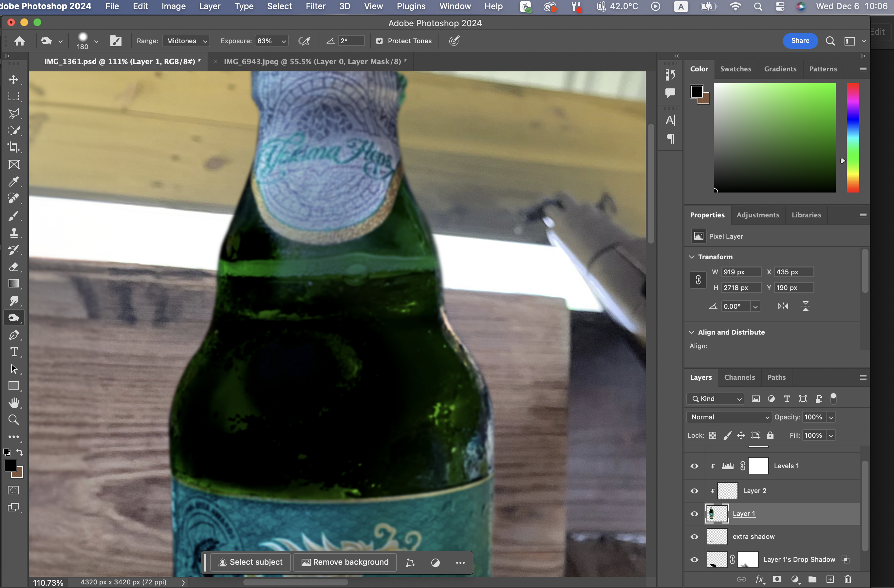
Task: Toggle the Protect Tones checkbox
Action: pyautogui.click(x=380, y=41)
